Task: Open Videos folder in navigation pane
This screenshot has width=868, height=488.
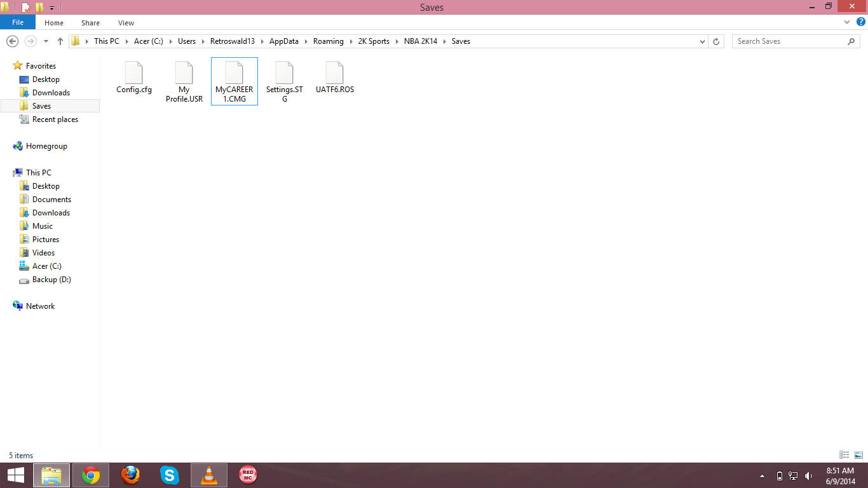Action: (x=43, y=253)
